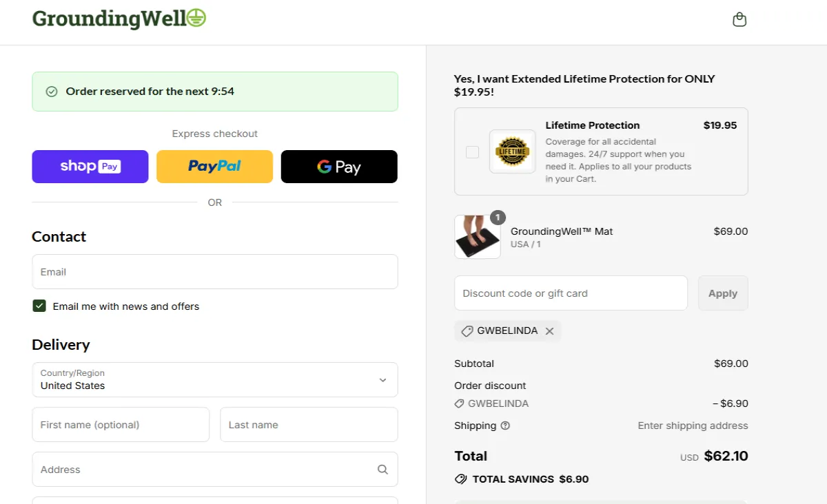
Task: Click the green checkmark in the reserved banner
Action: (52, 91)
